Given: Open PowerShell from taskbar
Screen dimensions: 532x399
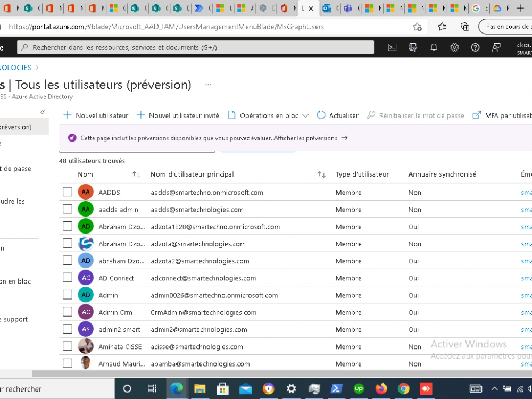Looking at the screenshot, I should pyautogui.click(x=336, y=388).
